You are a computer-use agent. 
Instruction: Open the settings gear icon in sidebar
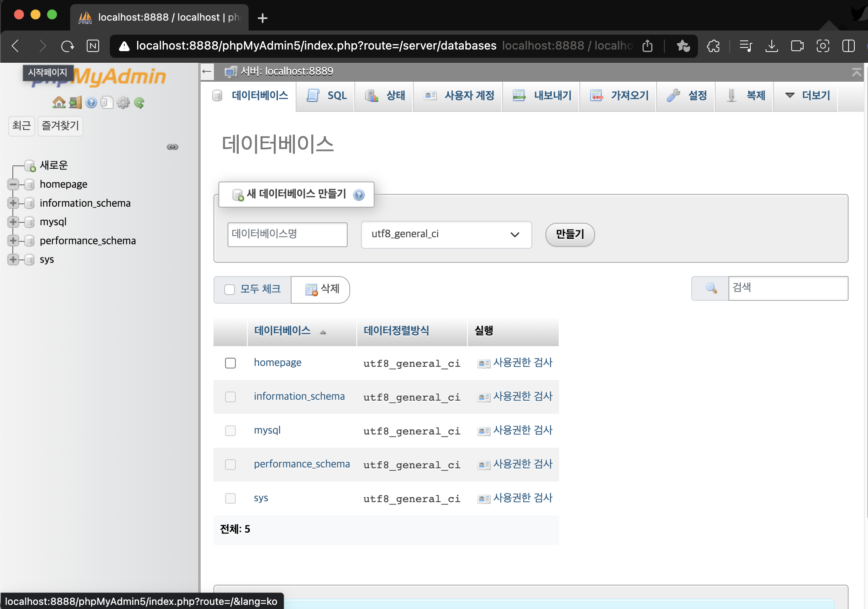[123, 102]
